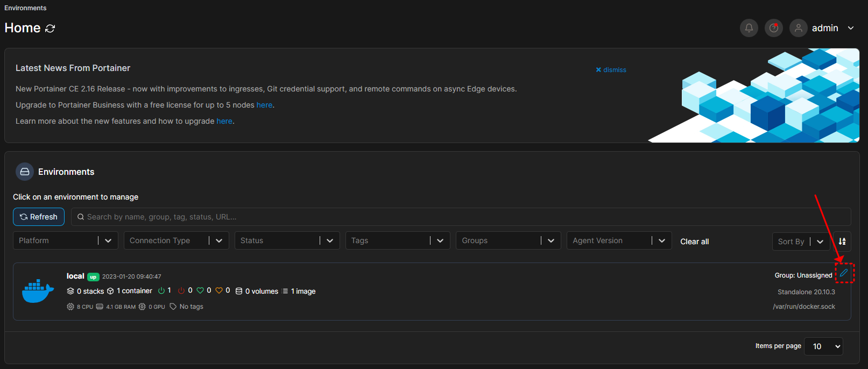Click the unhealthy containers orange heart icon
The height and width of the screenshot is (369, 868).
[x=219, y=290]
